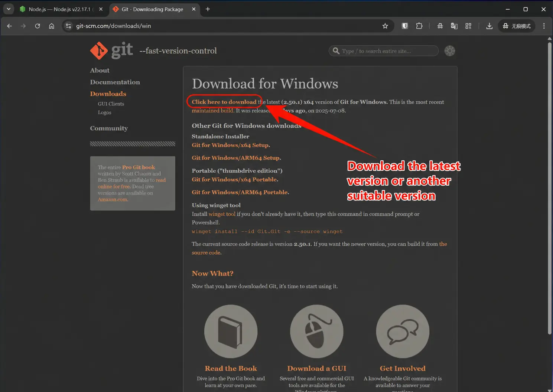The image size is (553, 392).
Task: Close the Node.js browser tab
Action: 101,9
